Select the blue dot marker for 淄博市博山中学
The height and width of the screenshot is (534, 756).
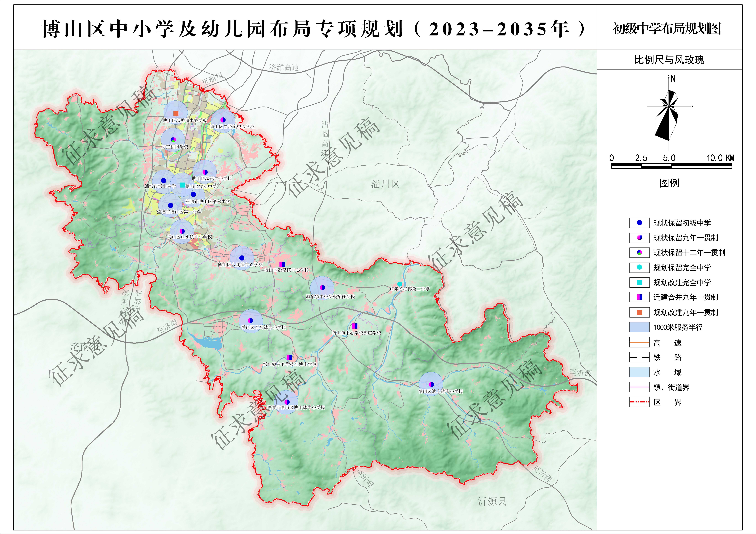[x=164, y=180]
